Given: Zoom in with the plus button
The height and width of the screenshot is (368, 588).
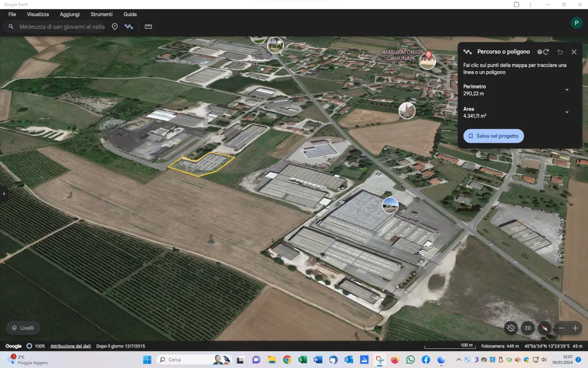Looking at the screenshot, I should [x=575, y=328].
